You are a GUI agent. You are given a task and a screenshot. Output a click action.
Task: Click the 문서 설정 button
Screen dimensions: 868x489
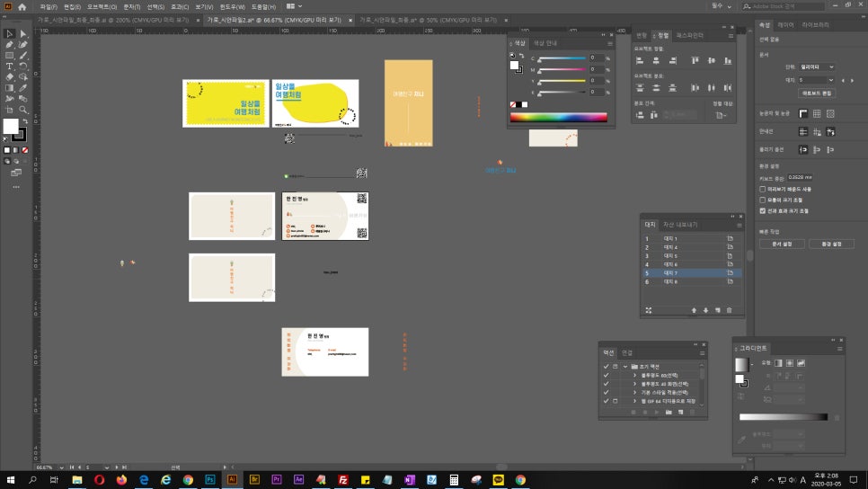pyautogui.click(x=781, y=244)
